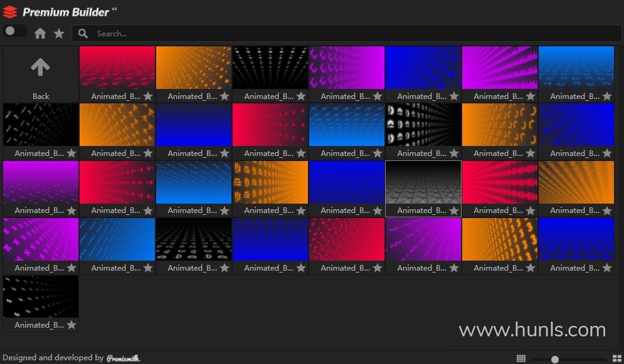Image resolution: width=624 pixels, height=364 pixels.
Task: Click the thumbnail size slider handle
Action: pos(555,359)
